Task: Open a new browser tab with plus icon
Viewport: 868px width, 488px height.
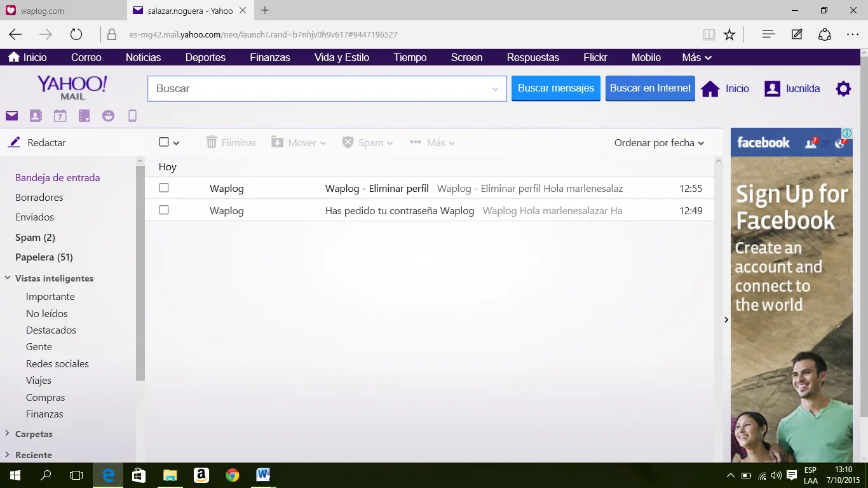Action: [265, 10]
